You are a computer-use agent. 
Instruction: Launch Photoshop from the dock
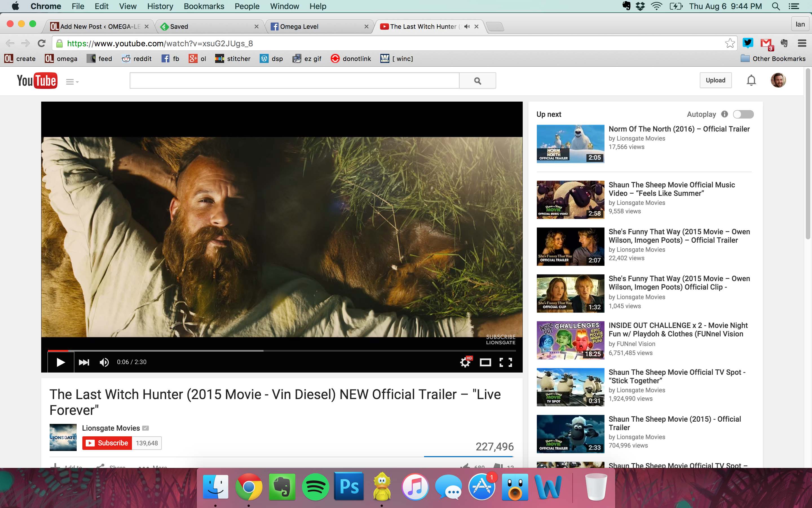click(x=348, y=487)
